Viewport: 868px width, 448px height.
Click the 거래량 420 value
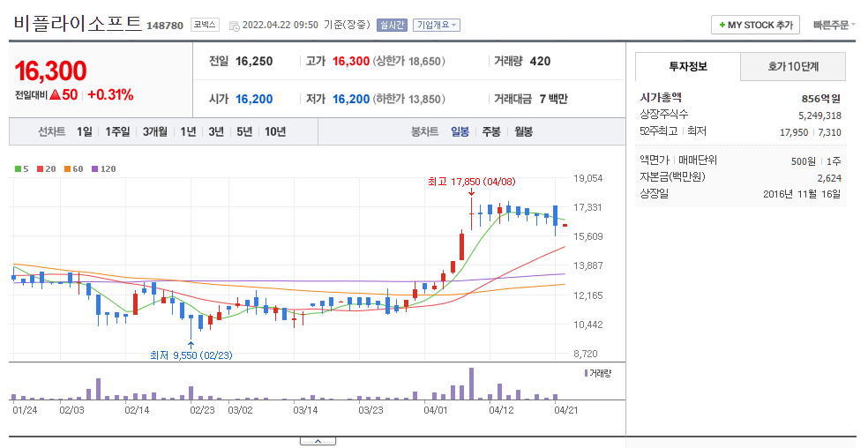(x=540, y=62)
